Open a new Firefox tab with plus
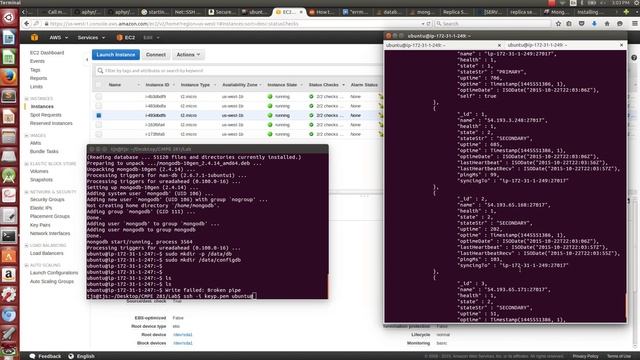The height and width of the screenshot is (360, 640). pos(626,12)
